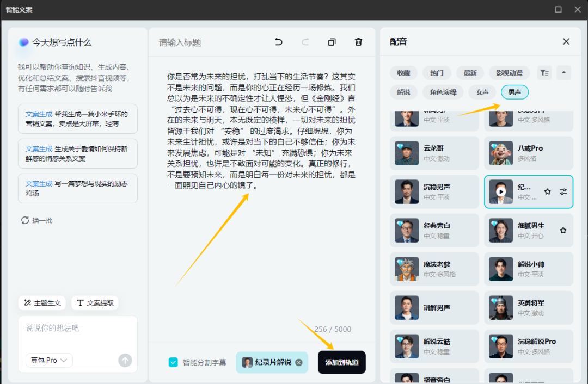
Task: Select the 魔法老爹 voice
Action: click(434, 269)
